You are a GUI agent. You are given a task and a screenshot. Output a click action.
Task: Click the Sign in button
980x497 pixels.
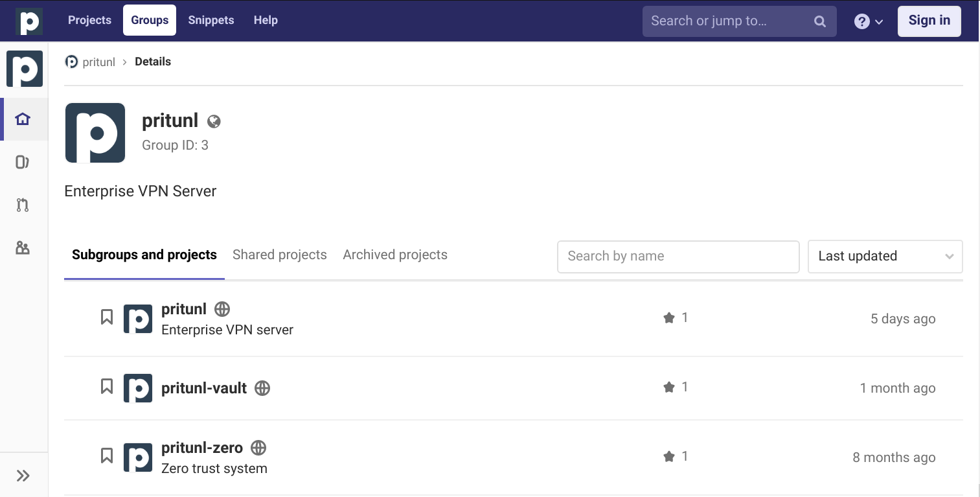(x=929, y=21)
